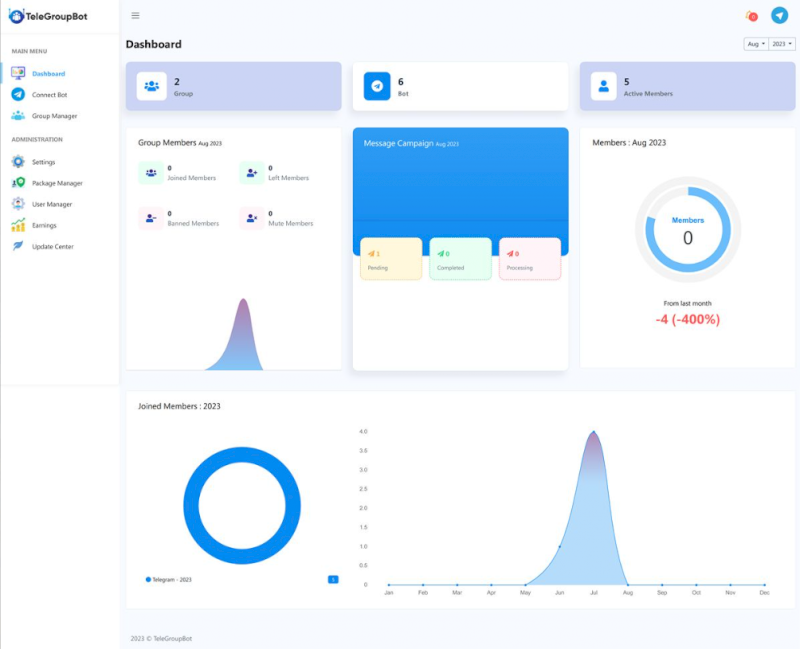Click the Telegram profile avatar icon
Screen dimensions: 800x649
coord(779,16)
